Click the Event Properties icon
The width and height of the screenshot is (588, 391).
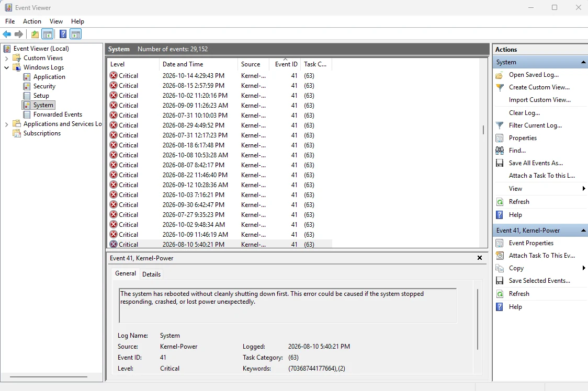click(x=500, y=243)
